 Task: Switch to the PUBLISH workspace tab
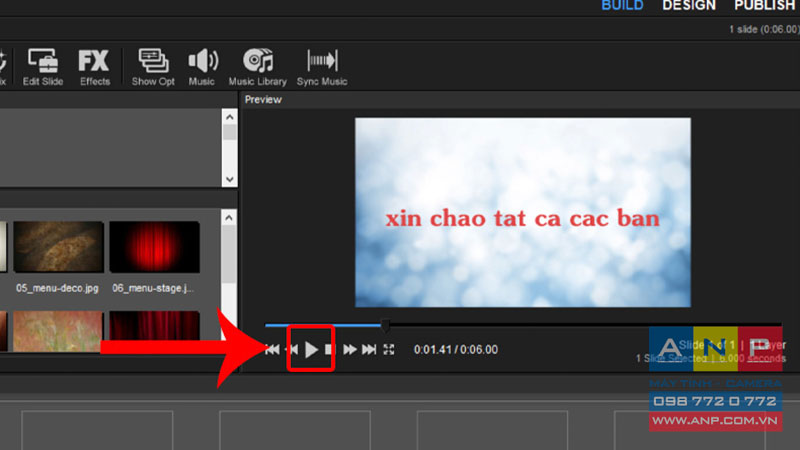(766, 6)
